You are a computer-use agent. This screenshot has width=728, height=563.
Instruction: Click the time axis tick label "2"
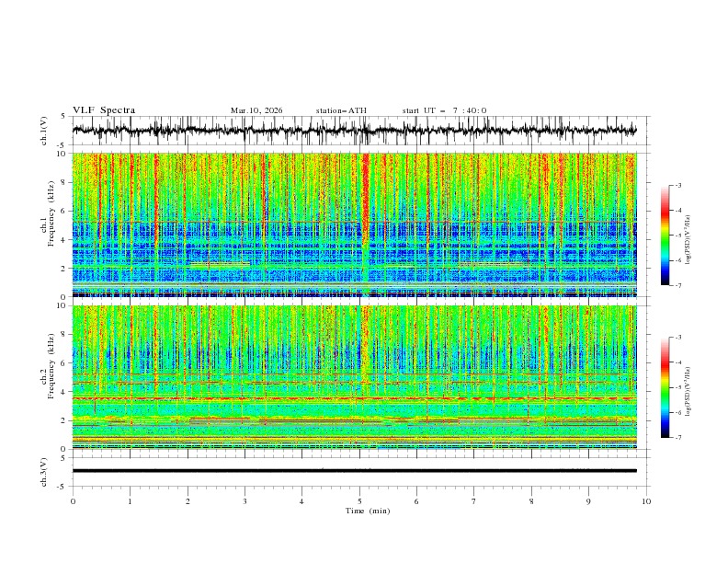[188, 501]
